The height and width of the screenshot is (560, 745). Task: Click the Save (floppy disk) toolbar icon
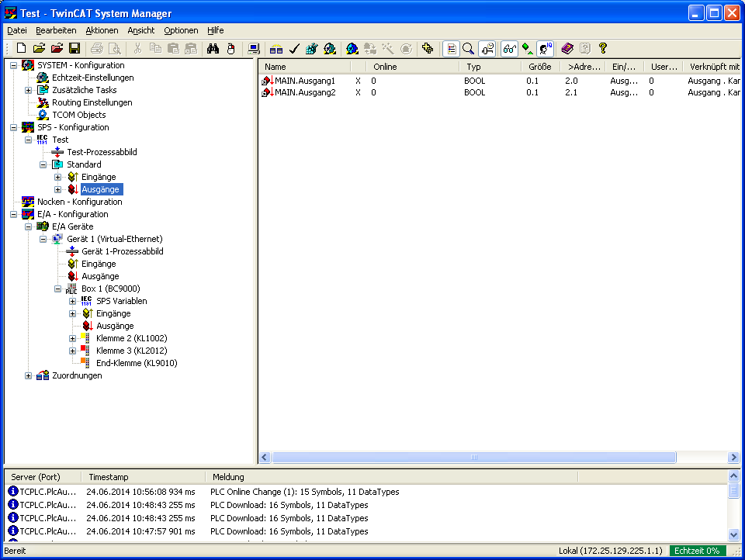pos(74,48)
